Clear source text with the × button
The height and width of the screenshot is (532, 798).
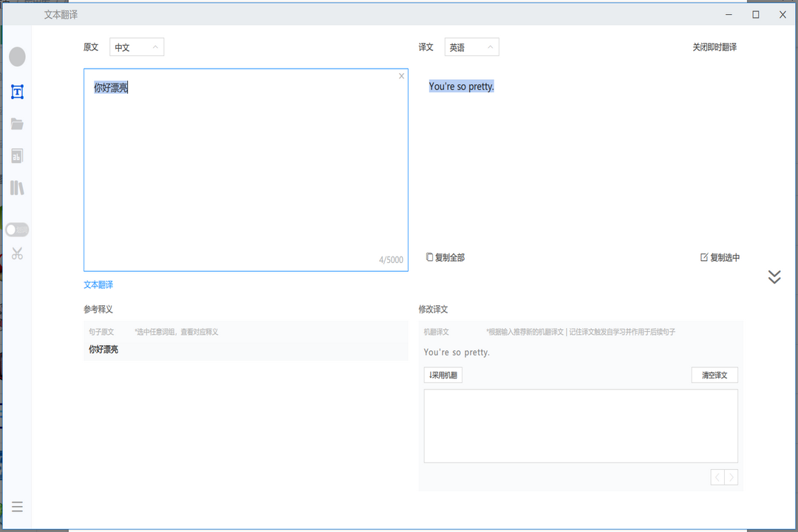(x=401, y=75)
